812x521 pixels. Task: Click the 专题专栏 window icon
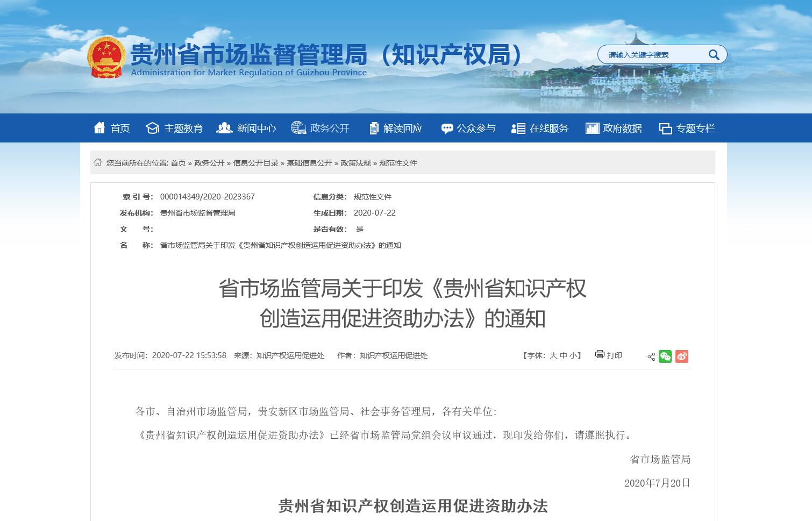666,128
